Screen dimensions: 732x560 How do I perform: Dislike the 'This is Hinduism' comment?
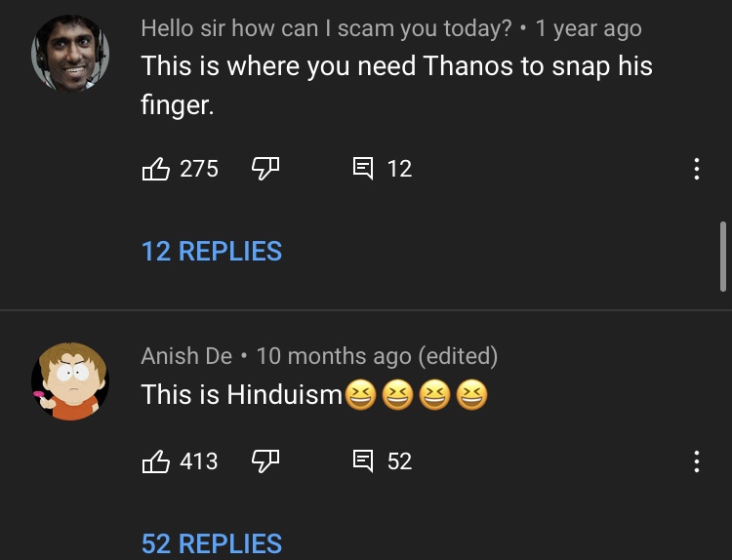coord(264,460)
